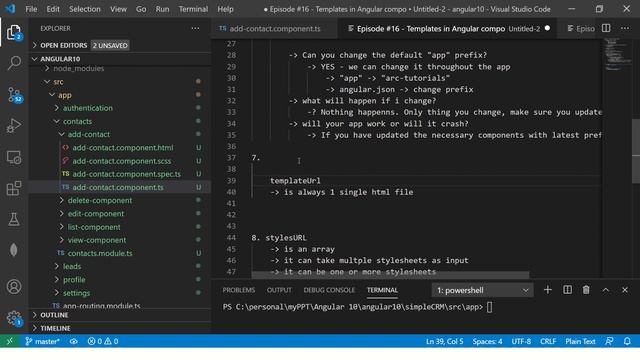Open the Terminal menu
The height and width of the screenshot is (360, 640).
click(193, 9)
